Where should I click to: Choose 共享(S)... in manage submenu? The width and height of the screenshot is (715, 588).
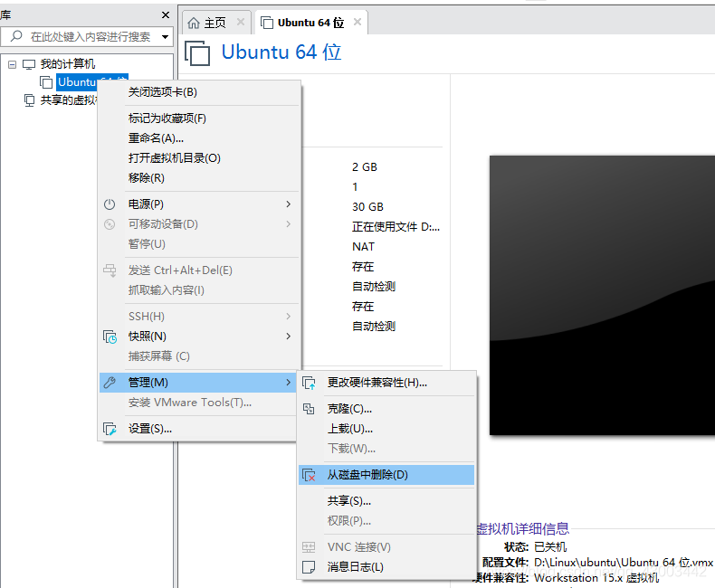click(x=386, y=501)
